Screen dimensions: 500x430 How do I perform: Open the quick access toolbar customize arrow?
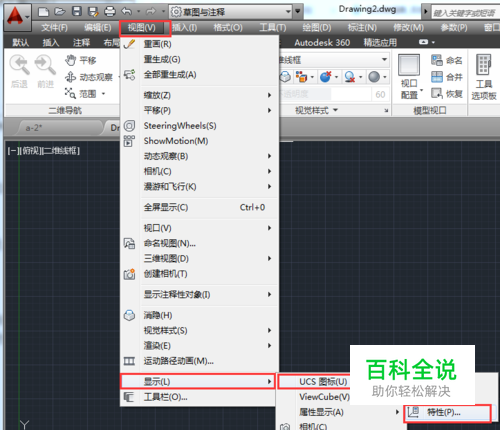pyautogui.click(x=298, y=12)
